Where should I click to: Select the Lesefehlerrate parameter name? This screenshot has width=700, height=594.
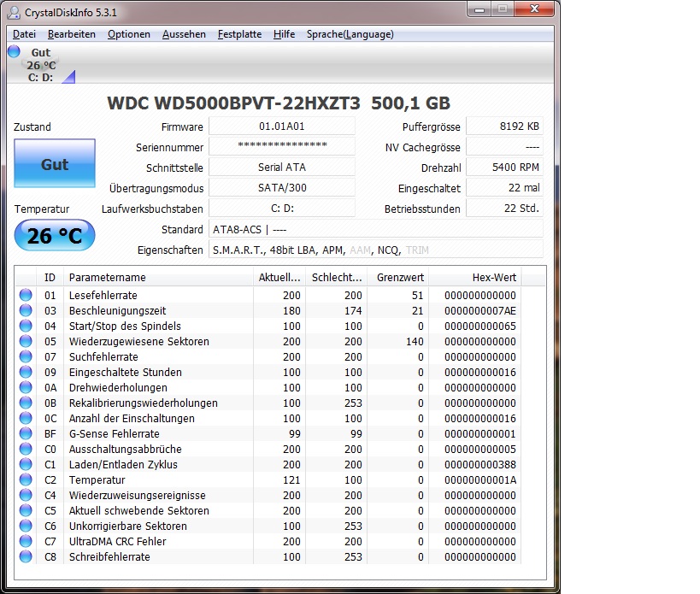click(103, 295)
